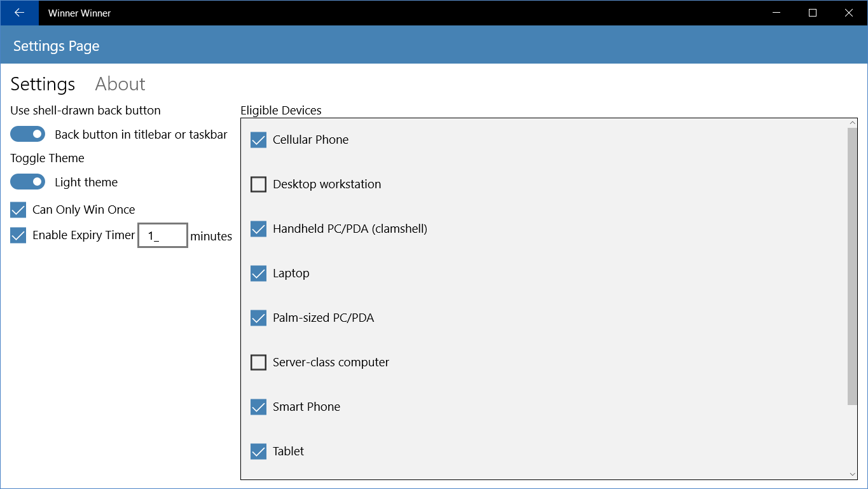Click the Eligible Devices scrollbar thumb
This screenshot has width=868, height=489.
pos(853,266)
